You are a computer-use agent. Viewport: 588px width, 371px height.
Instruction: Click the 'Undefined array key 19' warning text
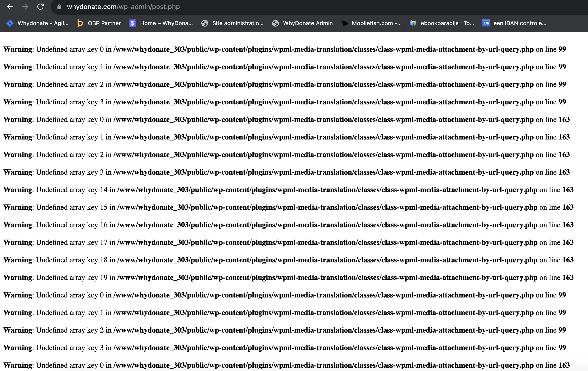coord(288,278)
